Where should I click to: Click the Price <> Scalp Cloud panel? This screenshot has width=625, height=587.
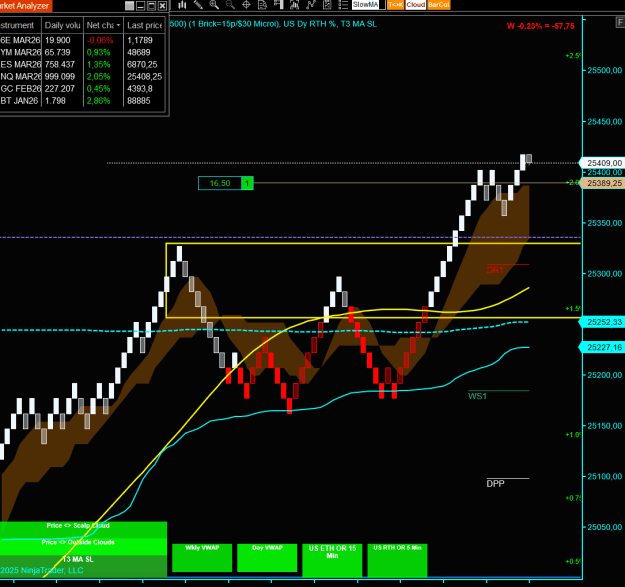83,530
